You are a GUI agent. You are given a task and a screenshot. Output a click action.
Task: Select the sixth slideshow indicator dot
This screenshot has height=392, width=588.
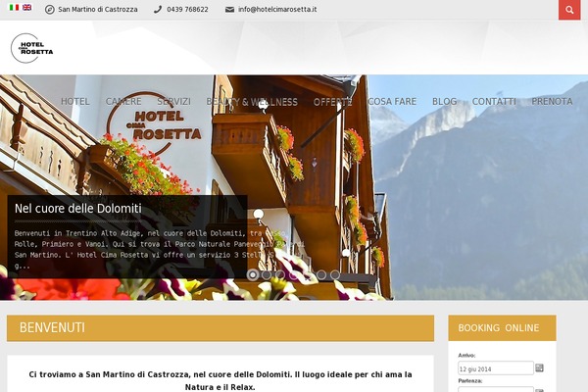point(321,275)
